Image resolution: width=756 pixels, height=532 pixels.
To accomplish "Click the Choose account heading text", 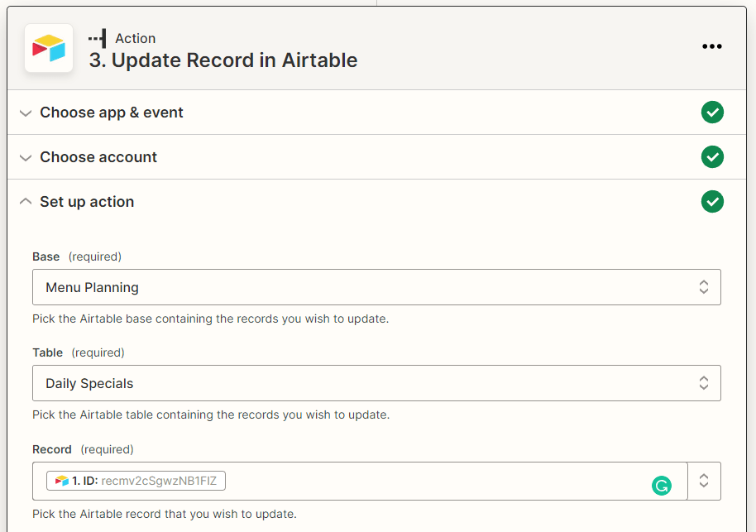I will pos(98,157).
